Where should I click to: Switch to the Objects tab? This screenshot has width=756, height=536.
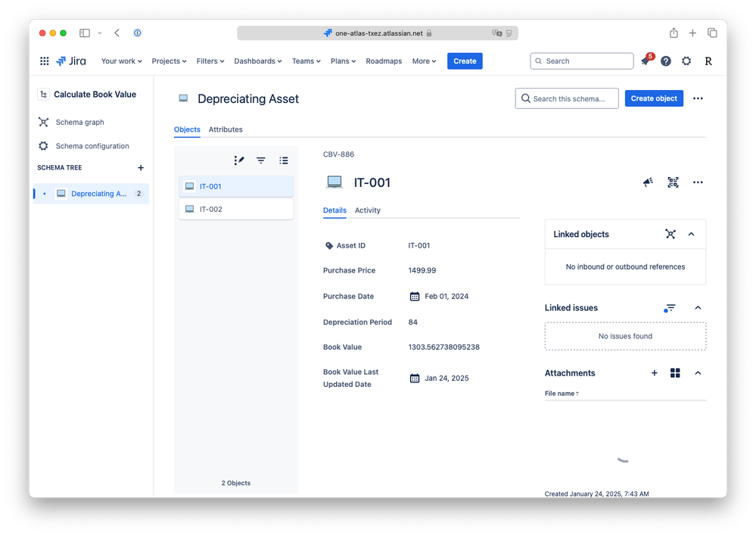(187, 129)
